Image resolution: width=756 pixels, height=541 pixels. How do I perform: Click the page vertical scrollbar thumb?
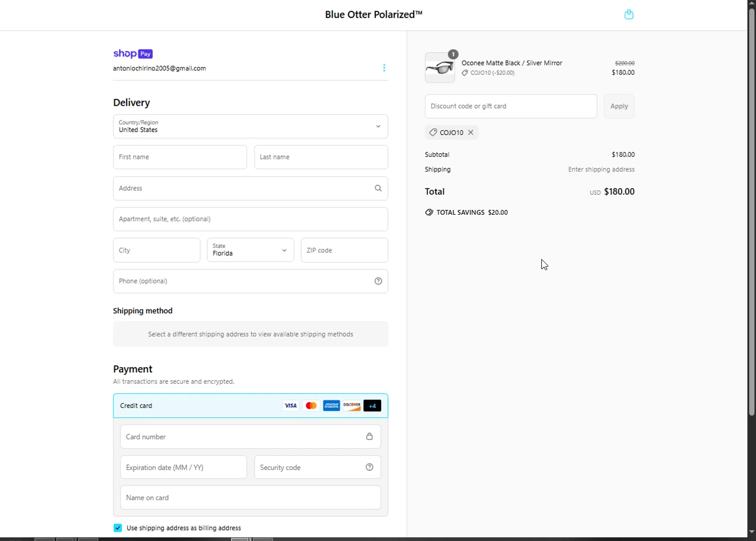tap(751, 212)
